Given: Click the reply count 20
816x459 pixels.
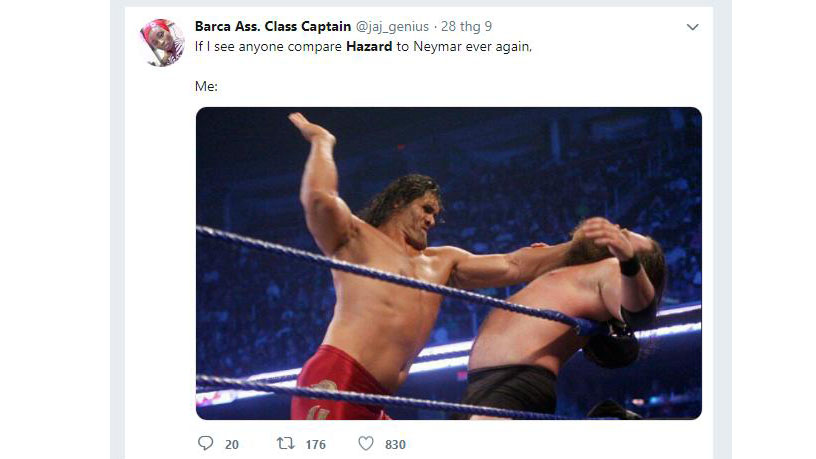Looking at the screenshot, I should (232, 444).
